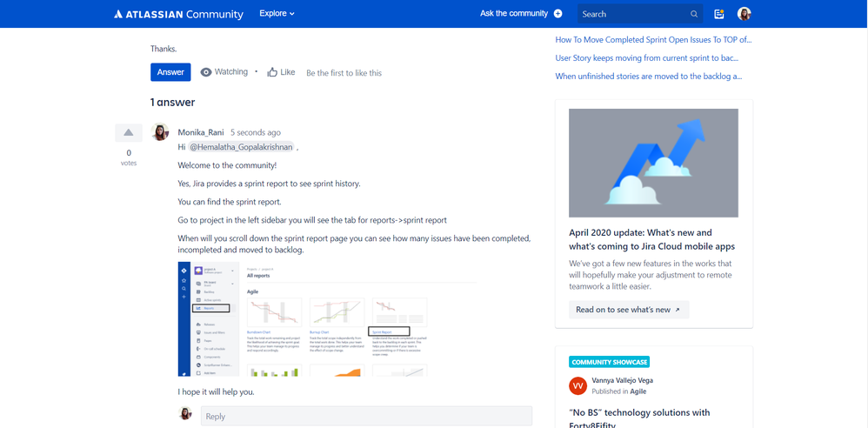The width and height of the screenshot is (868, 428).
Task: Click the Like text label
Action: click(288, 72)
